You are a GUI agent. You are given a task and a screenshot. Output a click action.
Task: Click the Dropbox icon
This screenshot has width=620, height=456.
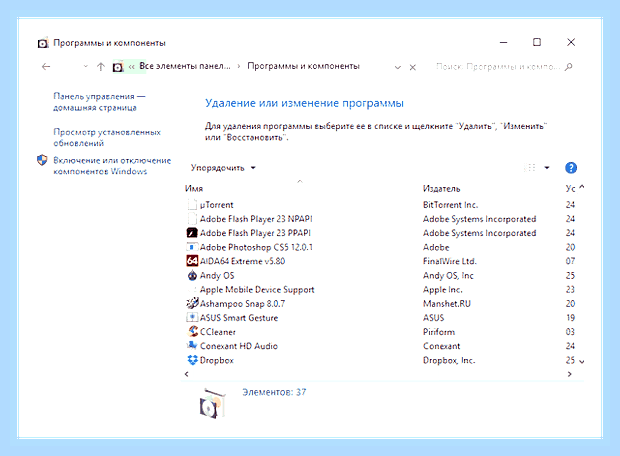[192, 360]
